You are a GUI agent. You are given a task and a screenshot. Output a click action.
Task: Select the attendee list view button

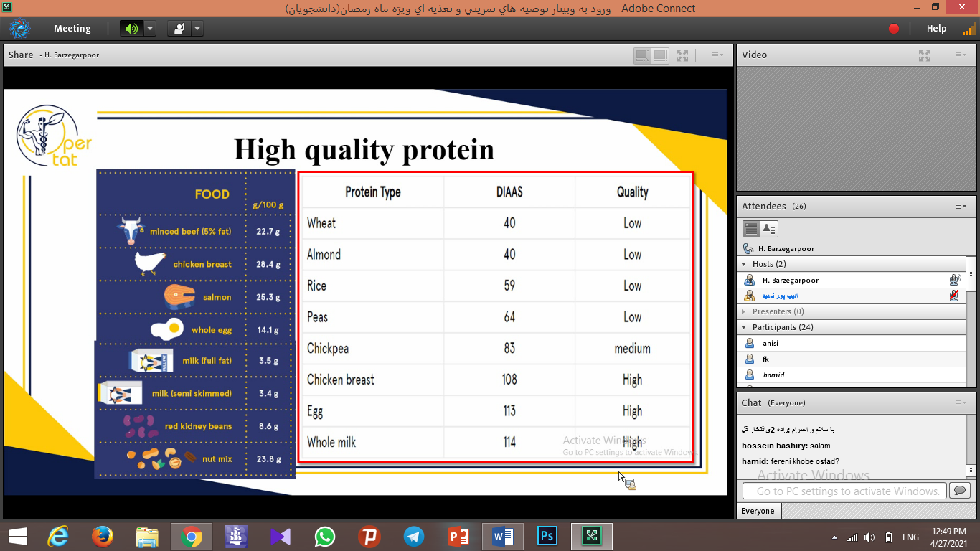point(751,229)
